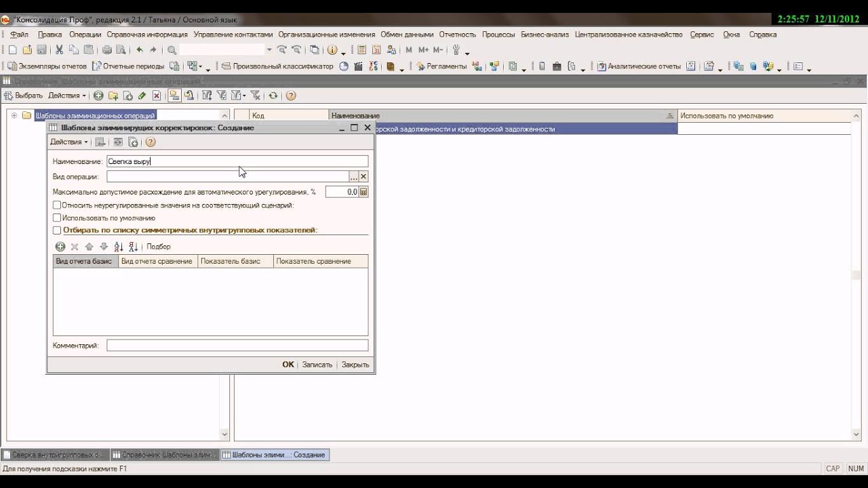Open the Отчетность menu
Viewport: 868px width, 488px height.
point(458,35)
